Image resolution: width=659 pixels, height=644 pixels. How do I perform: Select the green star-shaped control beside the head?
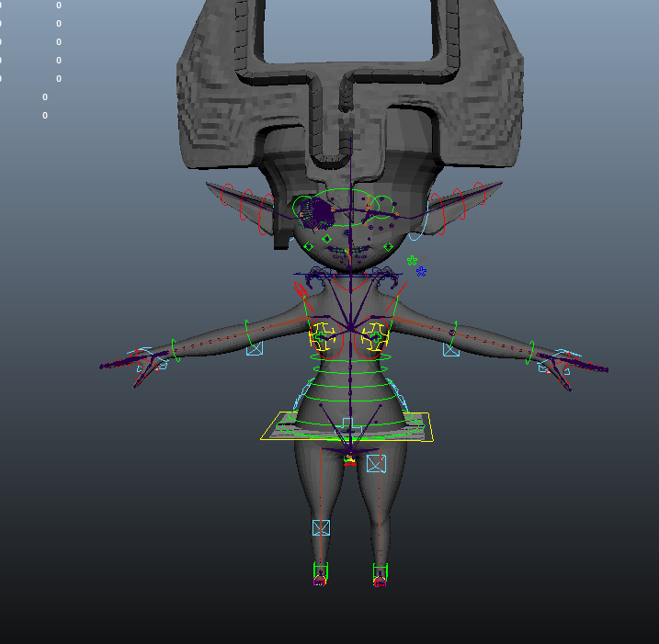coord(412,261)
